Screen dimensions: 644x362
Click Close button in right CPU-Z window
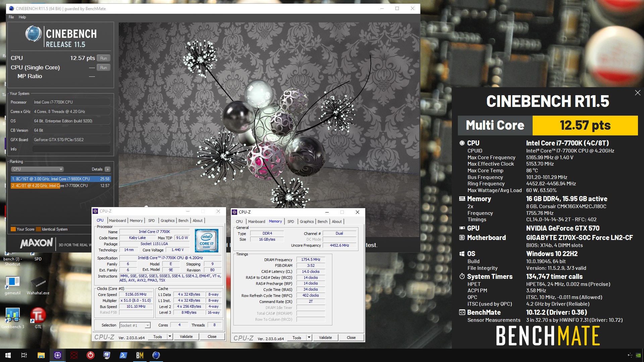(x=351, y=338)
